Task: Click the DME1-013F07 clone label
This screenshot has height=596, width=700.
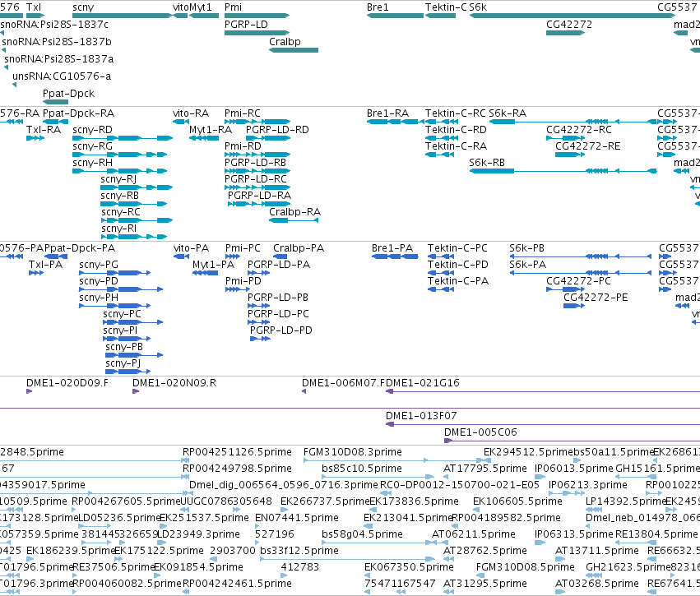Action: pos(421,416)
